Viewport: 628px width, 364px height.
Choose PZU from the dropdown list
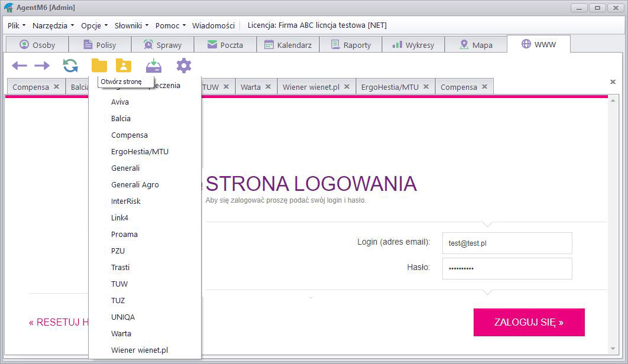tap(145, 251)
